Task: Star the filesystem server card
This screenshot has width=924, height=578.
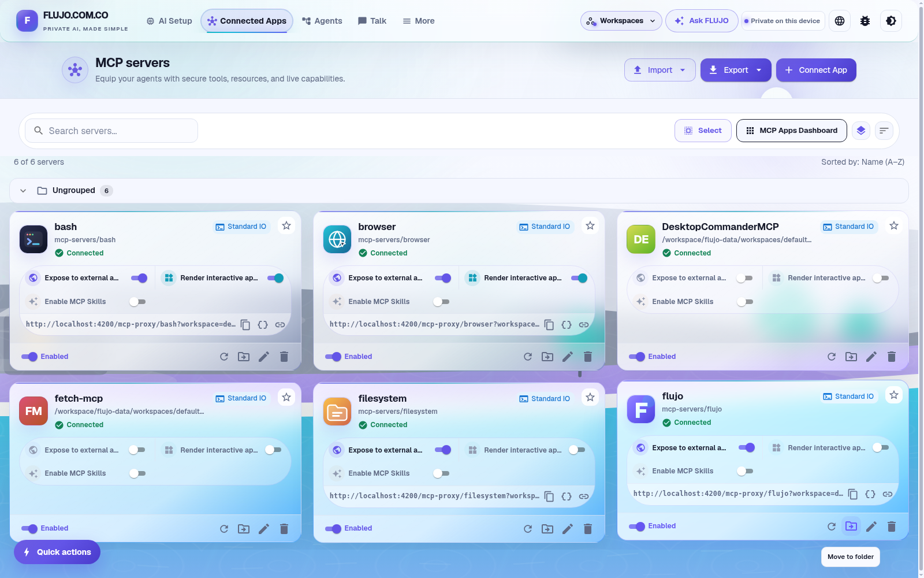Action: click(590, 397)
